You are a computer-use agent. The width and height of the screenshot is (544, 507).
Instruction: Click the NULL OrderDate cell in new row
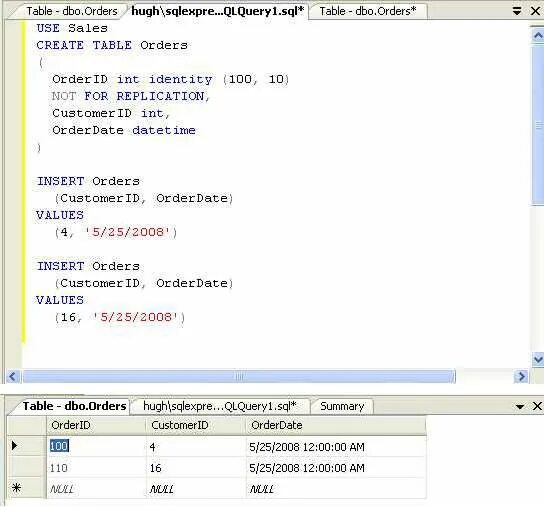pos(336,489)
